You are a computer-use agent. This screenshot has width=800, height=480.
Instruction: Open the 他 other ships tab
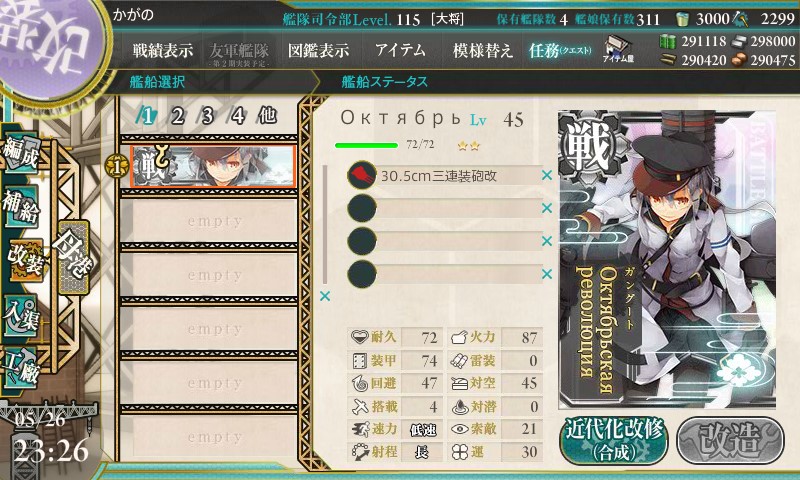[x=267, y=116]
